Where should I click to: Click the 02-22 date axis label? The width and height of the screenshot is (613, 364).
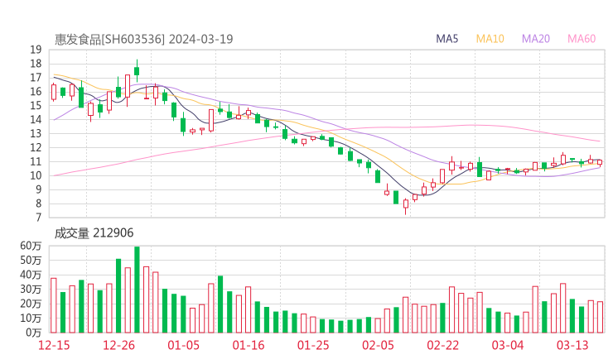point(442,345)
